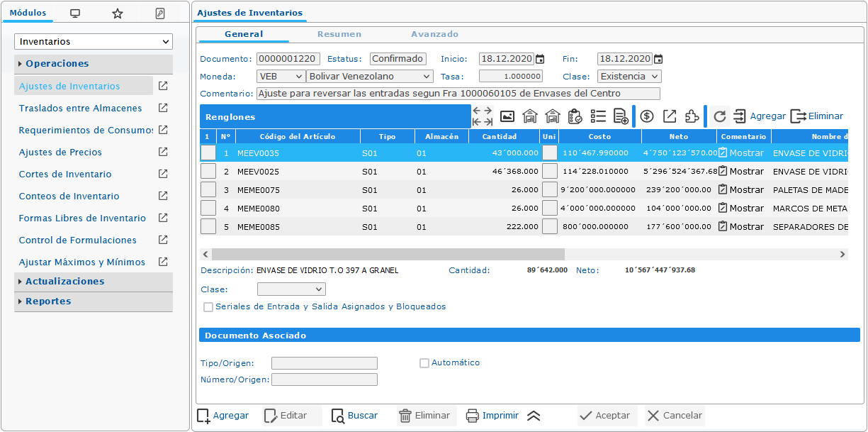The width and height of the screenshot is (868, 432).
Task: Click the puzzle piece plugin icon
Action: pos(692,116)
